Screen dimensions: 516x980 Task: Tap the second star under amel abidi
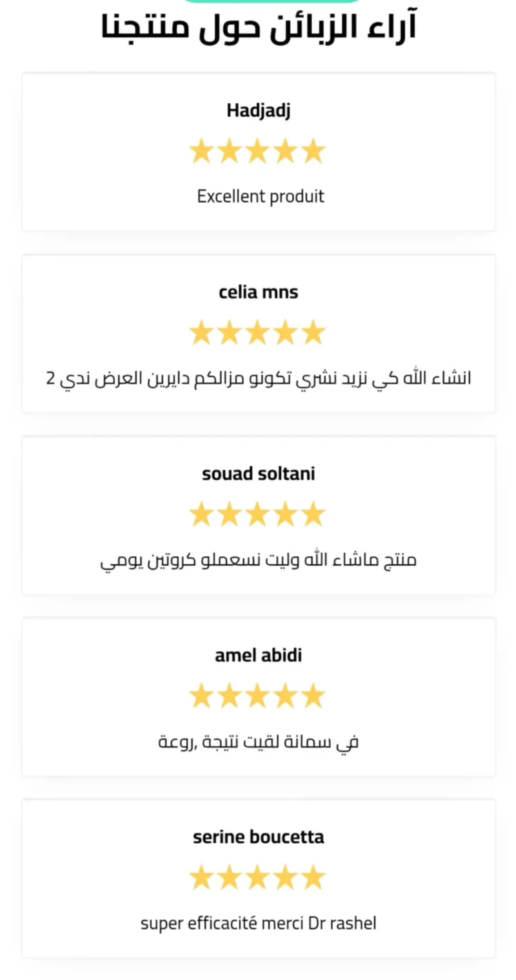[229, 696]
